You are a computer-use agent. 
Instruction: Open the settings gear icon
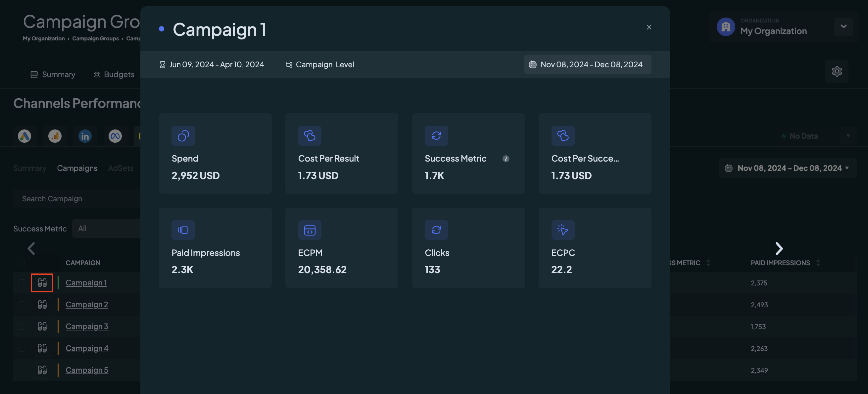[837, 72]
